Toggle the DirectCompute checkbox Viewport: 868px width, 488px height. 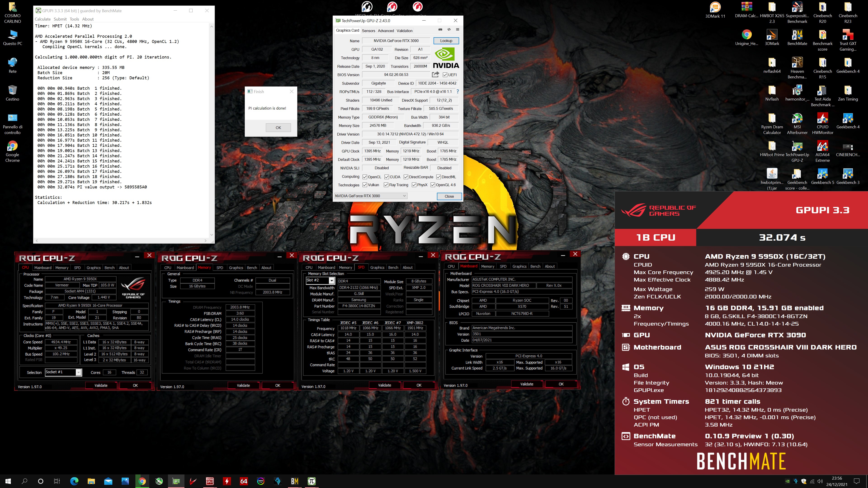tap(406, 177)
